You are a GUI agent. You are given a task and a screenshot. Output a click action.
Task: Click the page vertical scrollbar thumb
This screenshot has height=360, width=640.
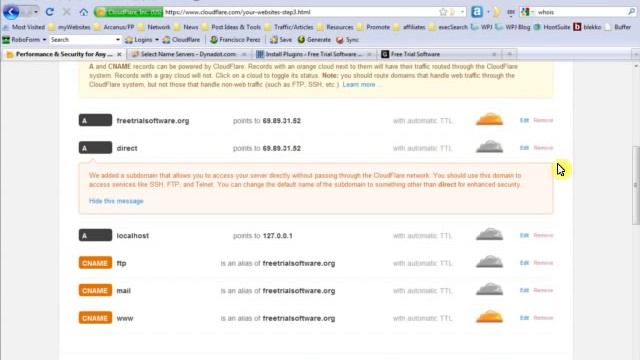coord(636,185)
